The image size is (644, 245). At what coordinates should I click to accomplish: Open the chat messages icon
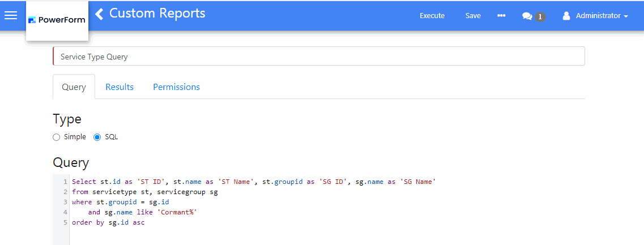click(527, 16)
